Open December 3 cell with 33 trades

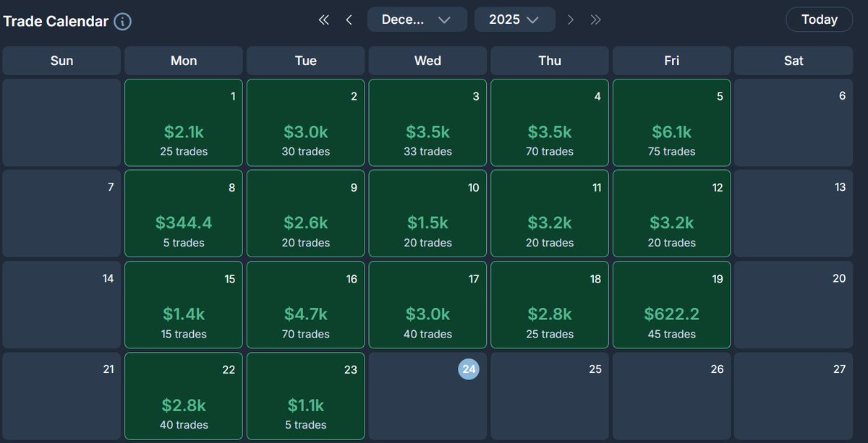tap(427, 123)
